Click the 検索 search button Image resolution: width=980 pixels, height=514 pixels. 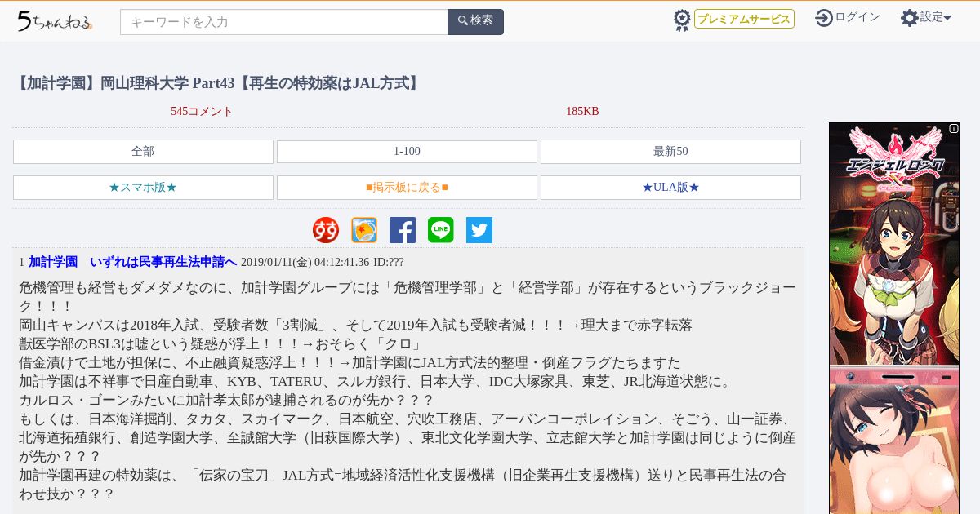[x=475, y=22]
